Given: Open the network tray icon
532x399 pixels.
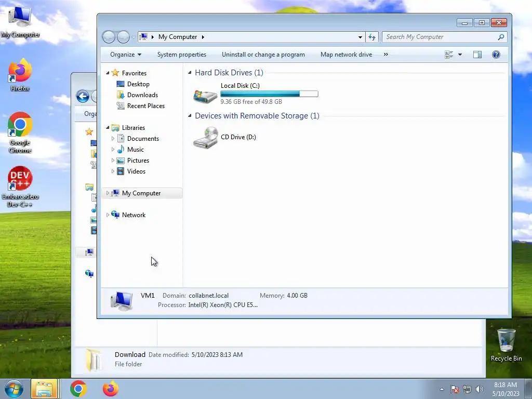Looking at the screenshot, I should tap(467, 389).
